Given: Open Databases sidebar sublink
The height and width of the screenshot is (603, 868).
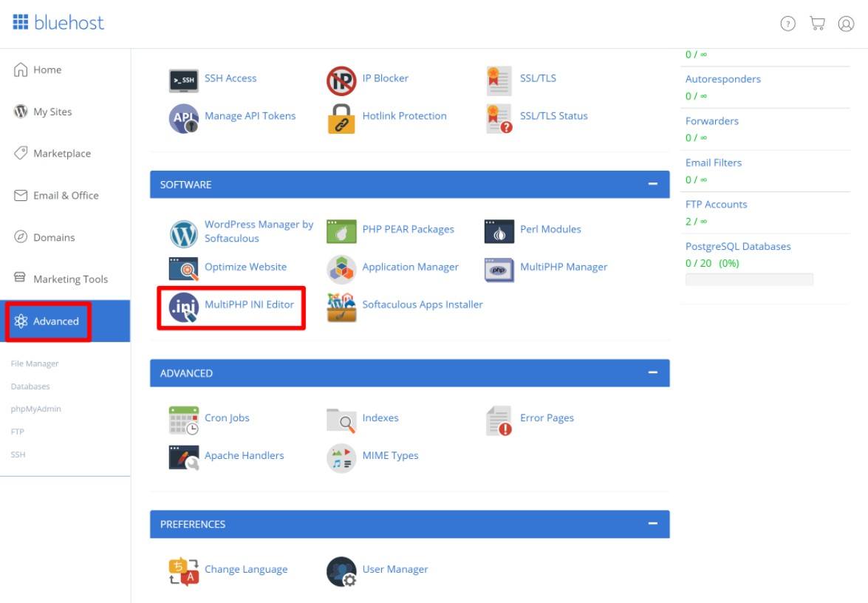Looking at the screenshot, I should point(30,386).
